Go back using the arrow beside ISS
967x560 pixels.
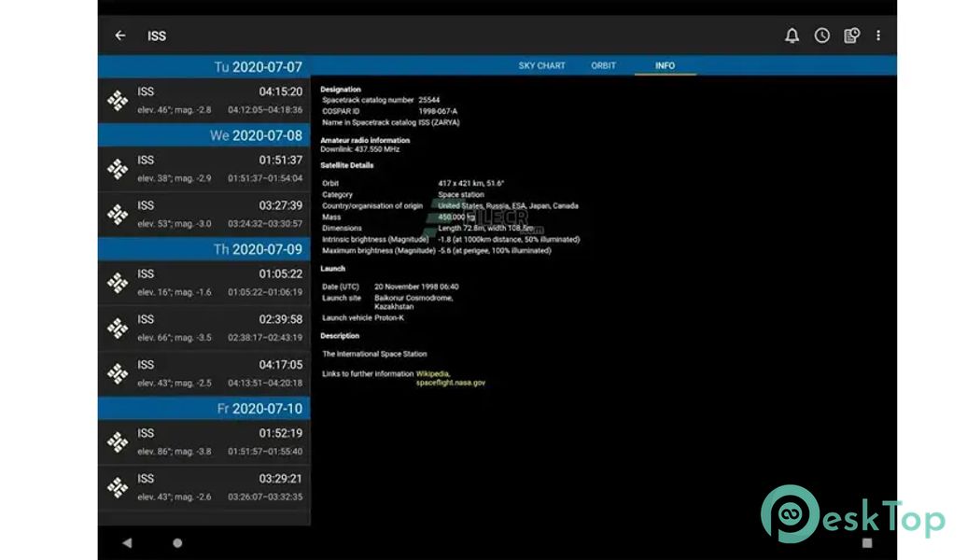[x=120, y=35]
